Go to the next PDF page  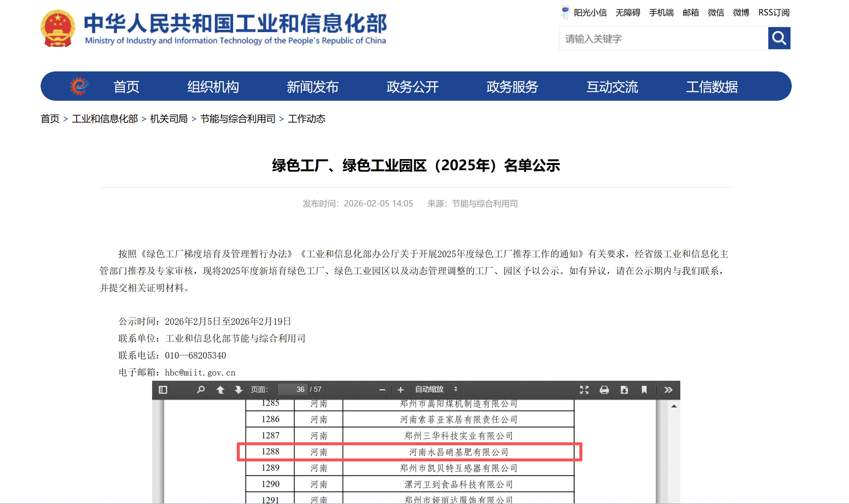pyautogui.click(x=238, y=390)
